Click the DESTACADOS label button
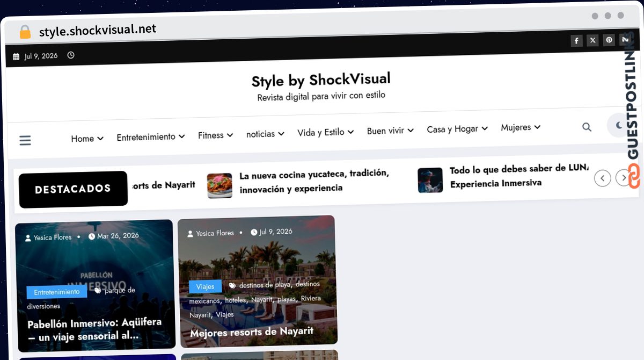 73,189
